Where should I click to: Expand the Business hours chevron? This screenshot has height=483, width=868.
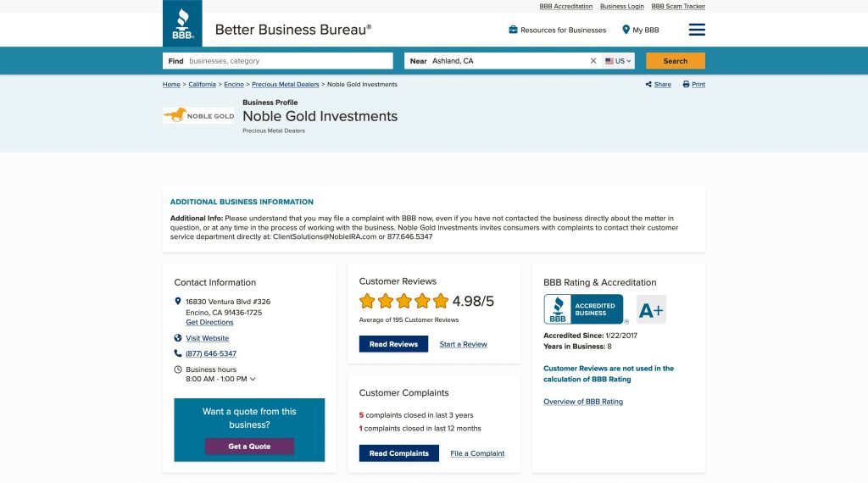click(253, 380)
